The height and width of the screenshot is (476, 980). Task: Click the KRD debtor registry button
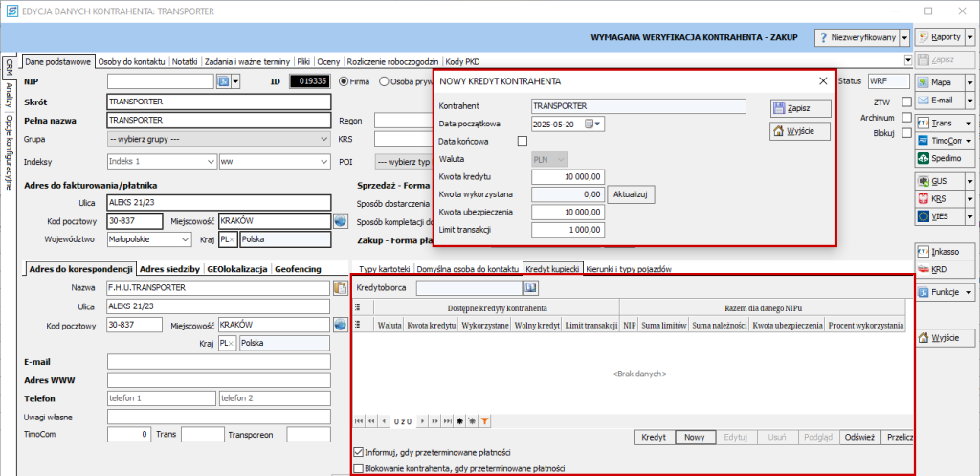[939, 270]
